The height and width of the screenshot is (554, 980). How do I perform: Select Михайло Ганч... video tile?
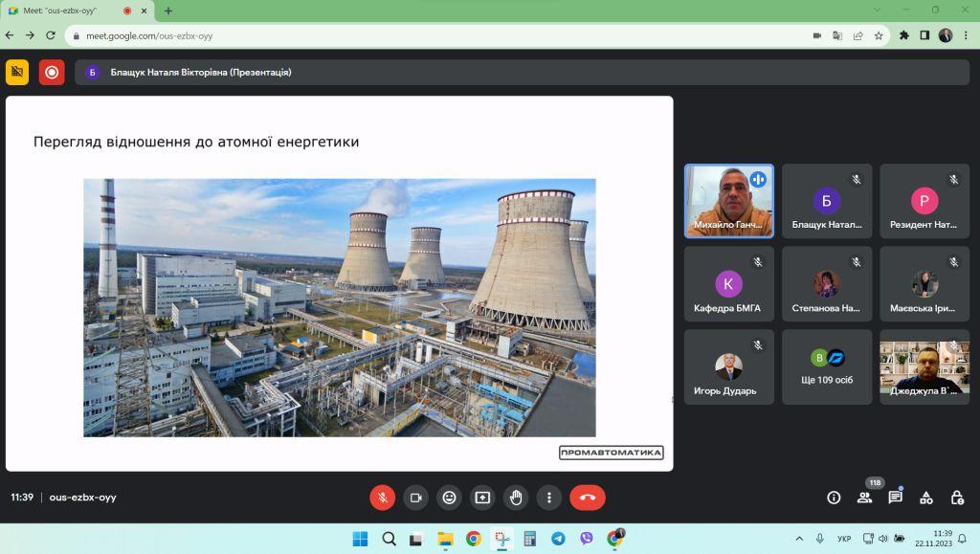pos(728,201)
